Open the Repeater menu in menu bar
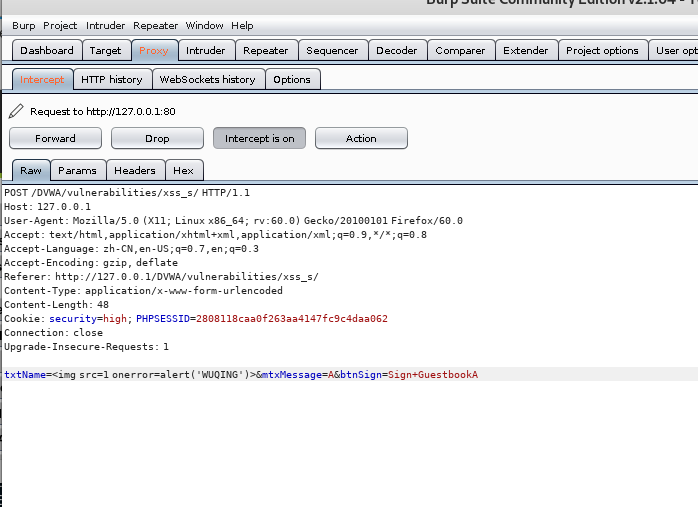The image size is (698, 507). [x=155, y=26]
